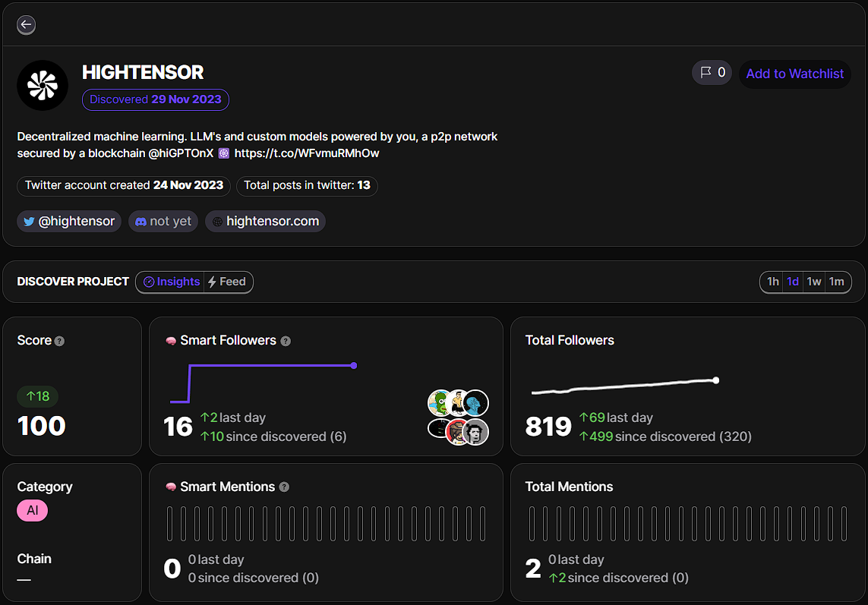This screenshot has height=605, width=868.
Task: Click '↑69 last day' followers stat
Action: [x=616, y=418]
